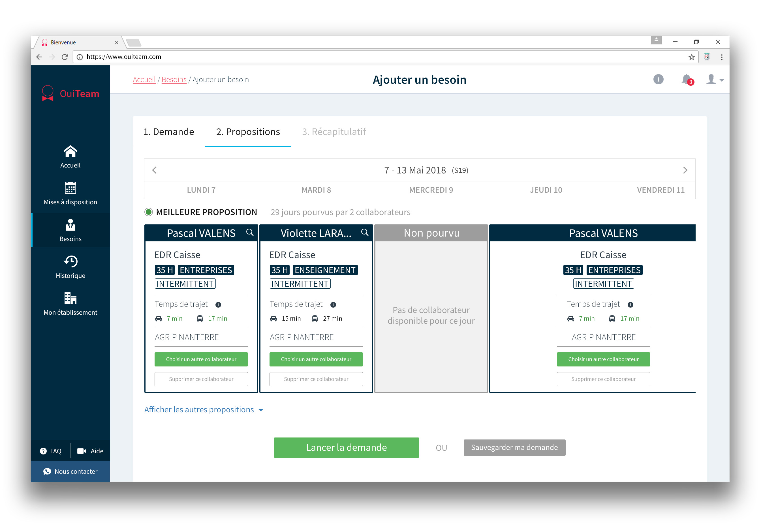The image size is (761, 532).
Task: Choisir un autre collaborateur on first Pascal card
Action: (201, 359)
